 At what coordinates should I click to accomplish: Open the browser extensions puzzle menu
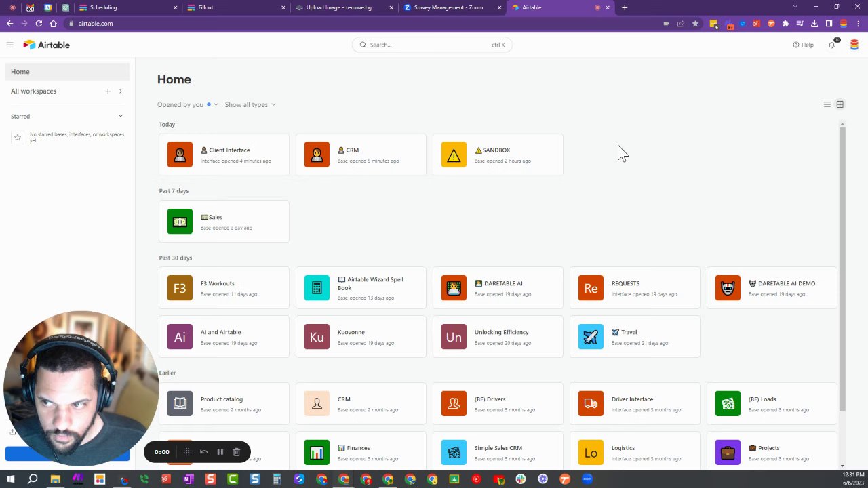(785, 24)
